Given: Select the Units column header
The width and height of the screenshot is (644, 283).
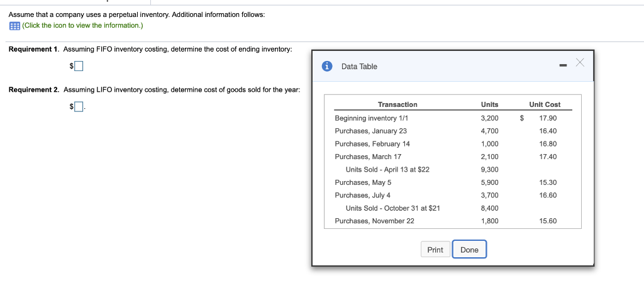Looking at the screenshot, I should [489, 105].
